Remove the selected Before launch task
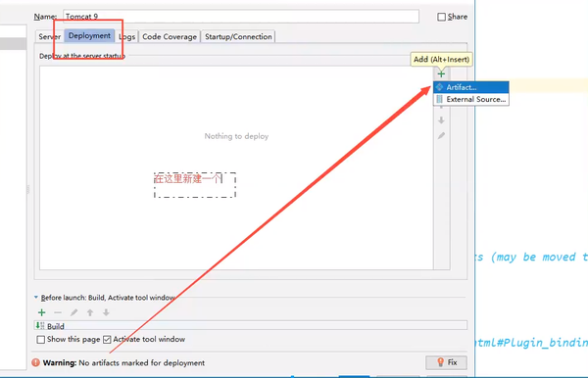The image size is (588, 378). tap(58, 312)
